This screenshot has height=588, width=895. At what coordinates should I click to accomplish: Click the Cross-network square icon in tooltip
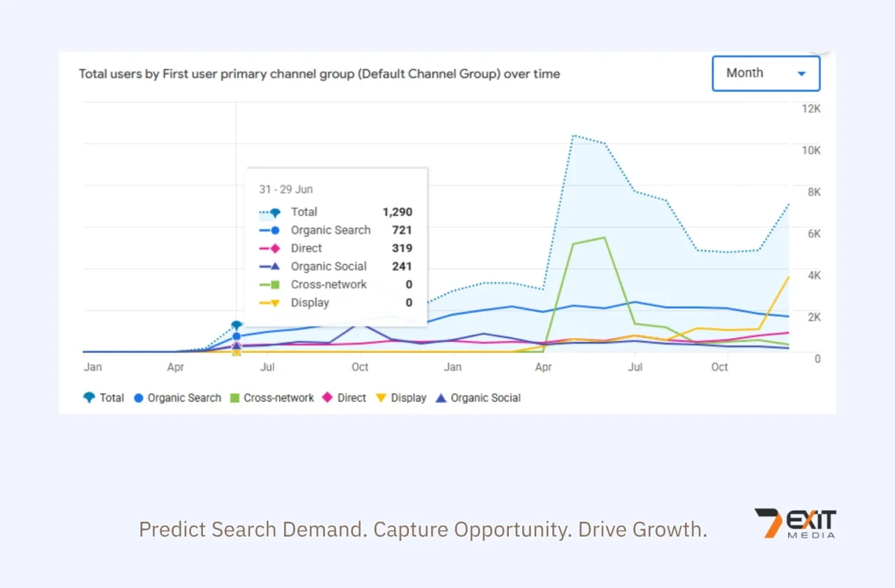point(274,284)
